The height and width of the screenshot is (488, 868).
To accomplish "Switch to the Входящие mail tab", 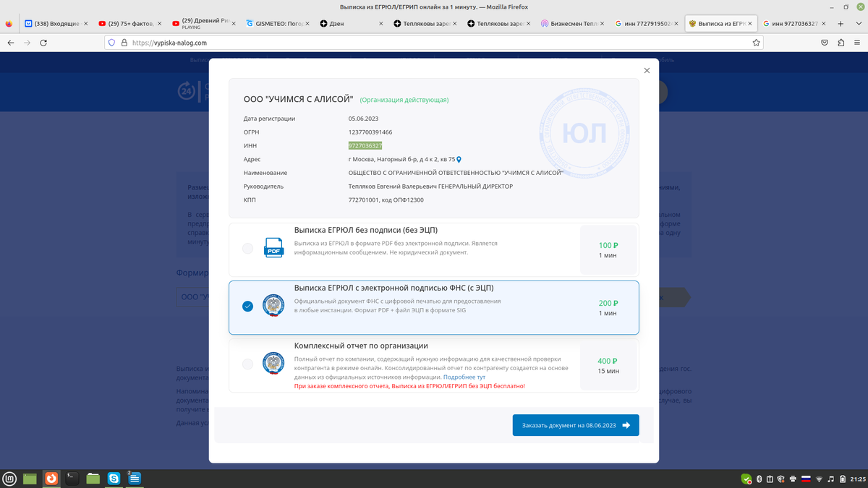I will (x=55, y=23).
